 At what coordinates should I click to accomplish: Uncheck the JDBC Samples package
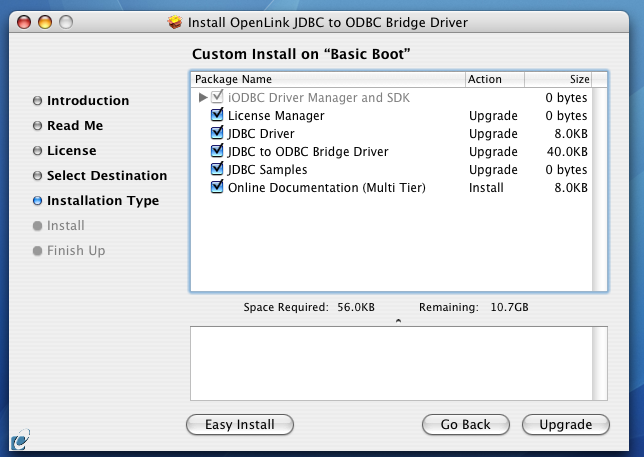click(x=217, y=169)
